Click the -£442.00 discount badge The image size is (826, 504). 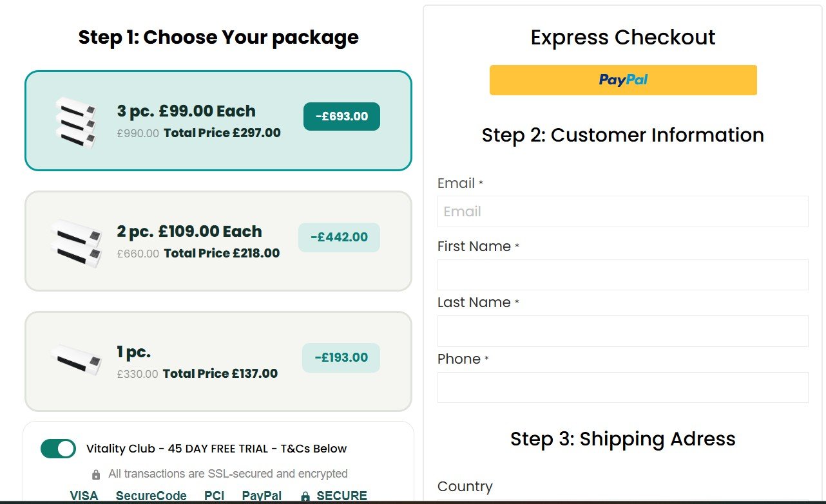[339, 238]
